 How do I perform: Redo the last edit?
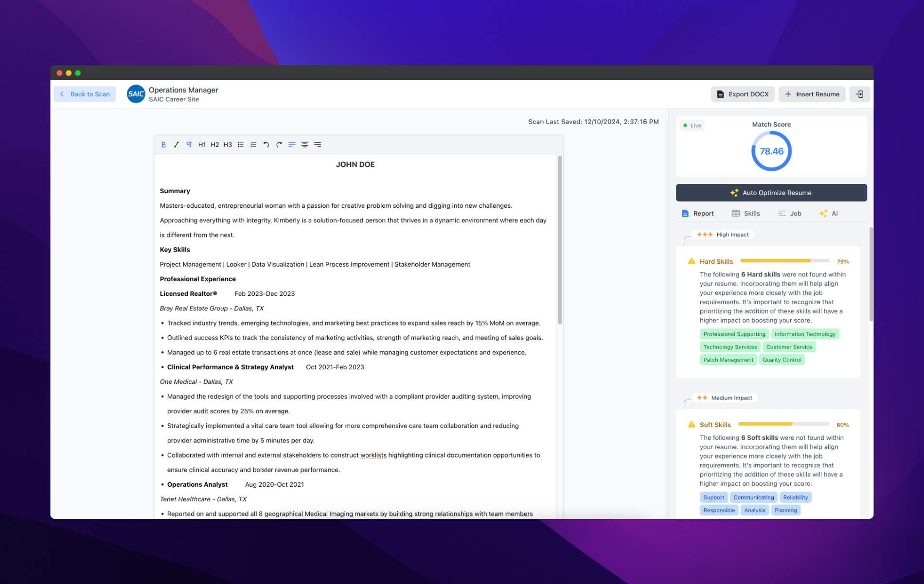click(279, 145)
